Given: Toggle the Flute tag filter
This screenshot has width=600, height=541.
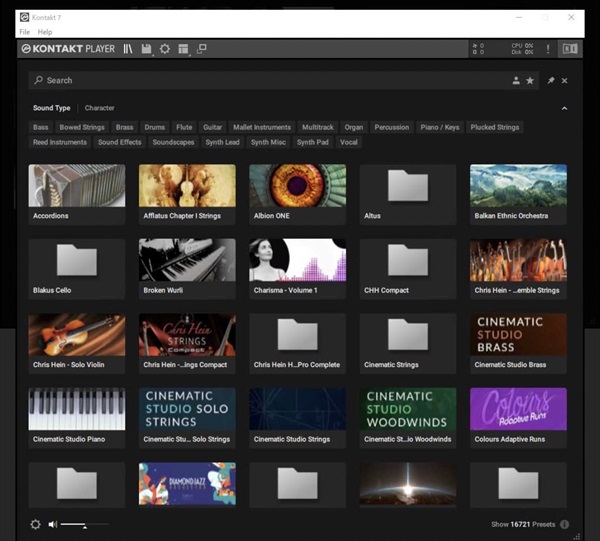Looking at the screenshot, I should (x=184, y=127).
